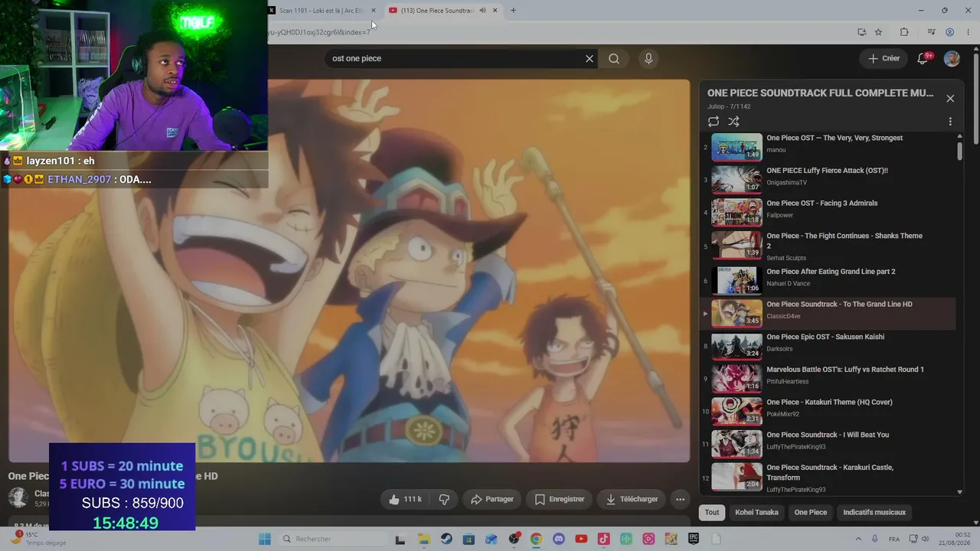Open the Windows Start menu
980x551 pixels.
click(265, 539)
